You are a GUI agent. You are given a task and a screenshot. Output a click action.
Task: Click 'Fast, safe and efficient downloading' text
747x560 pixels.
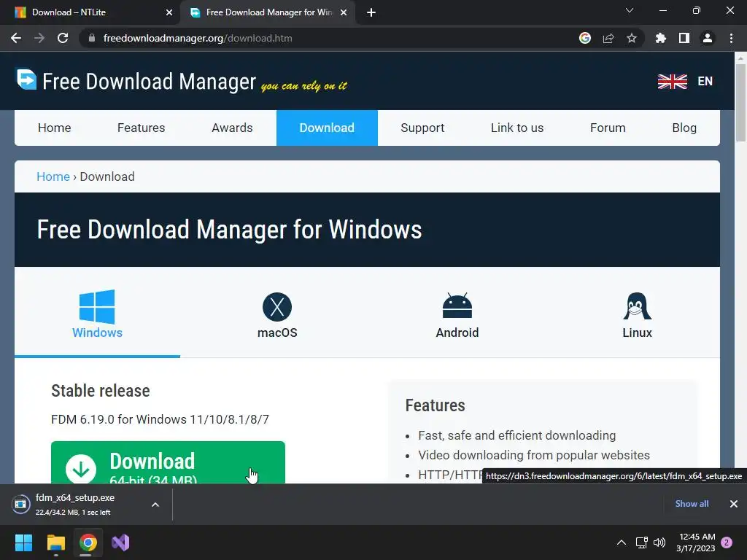[517, 436]
